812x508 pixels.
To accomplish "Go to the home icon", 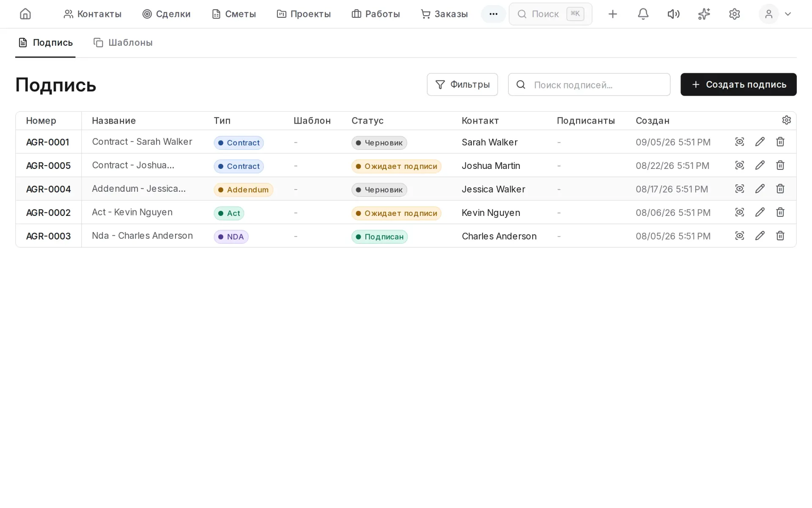I will pos(25,14).
